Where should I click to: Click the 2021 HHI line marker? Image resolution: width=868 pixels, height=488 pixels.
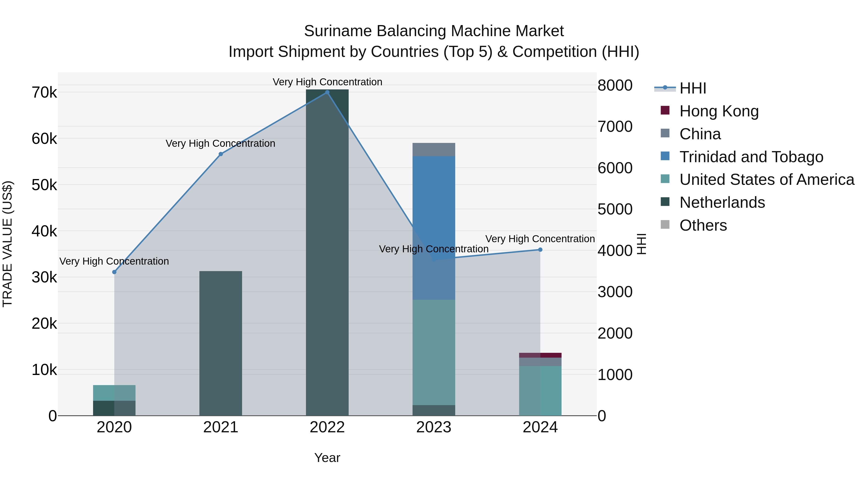[221, 154]
